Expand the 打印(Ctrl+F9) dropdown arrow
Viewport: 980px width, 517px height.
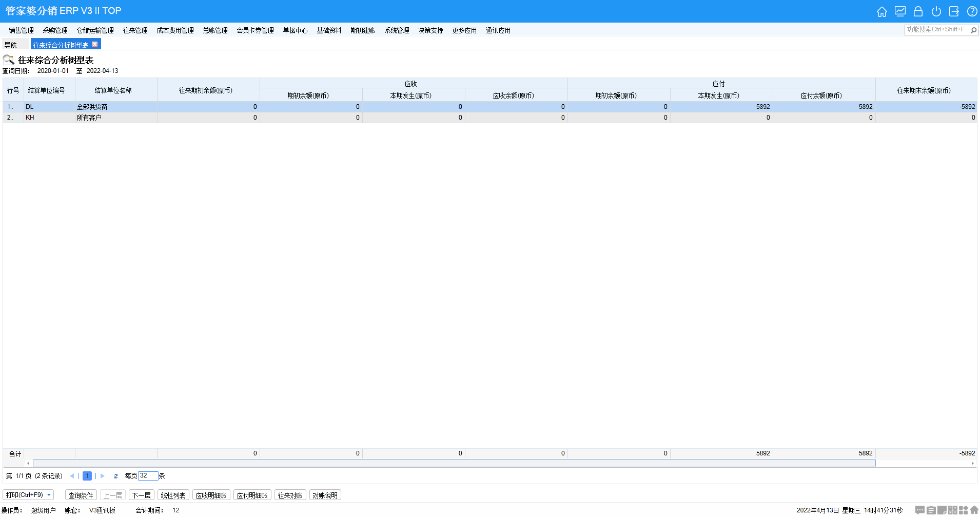[49, 495]
